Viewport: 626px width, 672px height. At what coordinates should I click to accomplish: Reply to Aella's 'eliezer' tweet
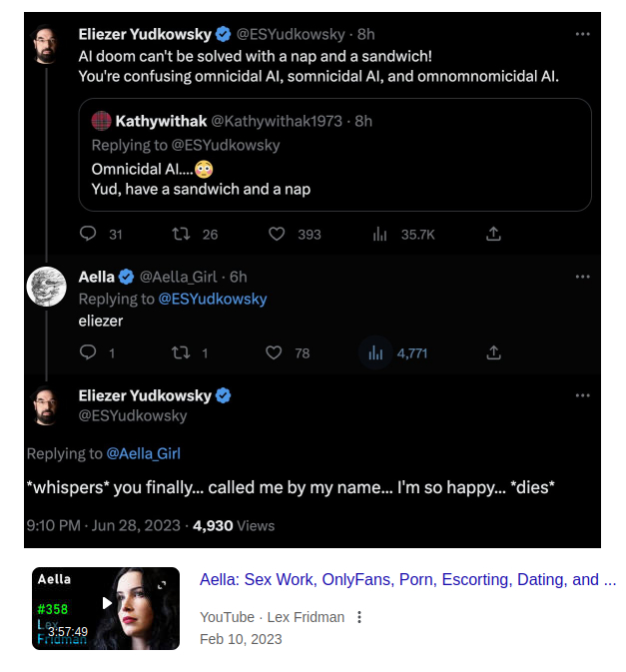[88, 352]
